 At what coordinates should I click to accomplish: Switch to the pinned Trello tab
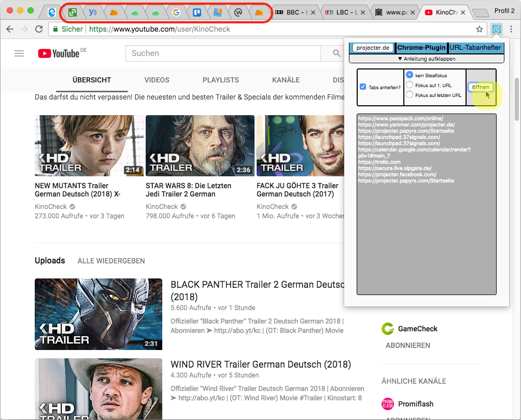click(197, 12)
